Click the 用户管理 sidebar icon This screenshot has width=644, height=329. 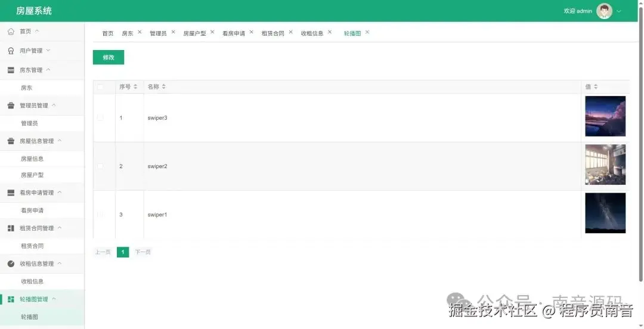click(x=11, y=51)
